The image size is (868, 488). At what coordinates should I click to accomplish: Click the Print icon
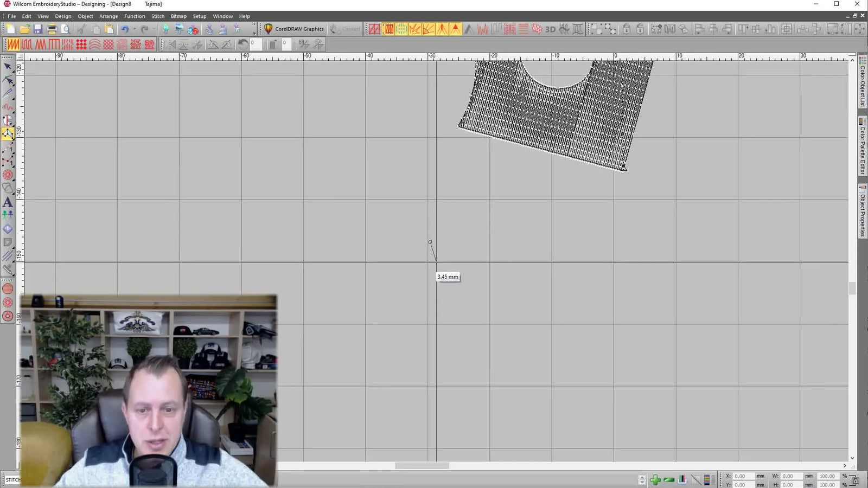(x=52, y=29)
